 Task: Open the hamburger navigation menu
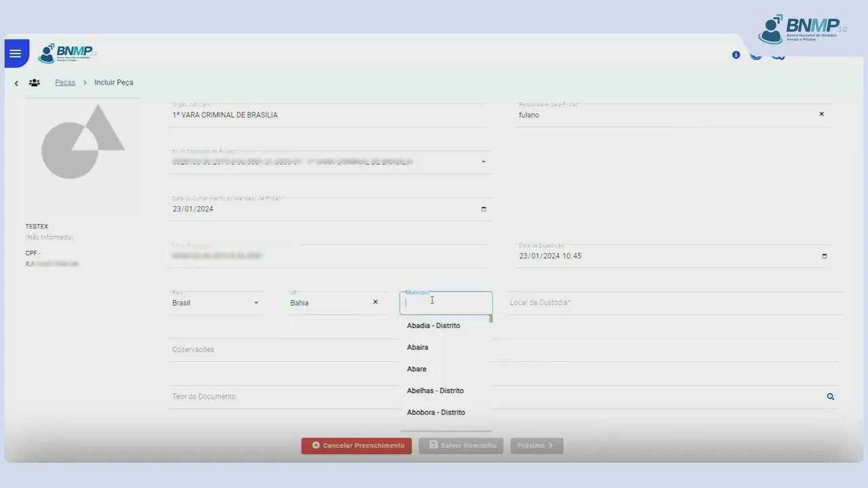point(16,54)
